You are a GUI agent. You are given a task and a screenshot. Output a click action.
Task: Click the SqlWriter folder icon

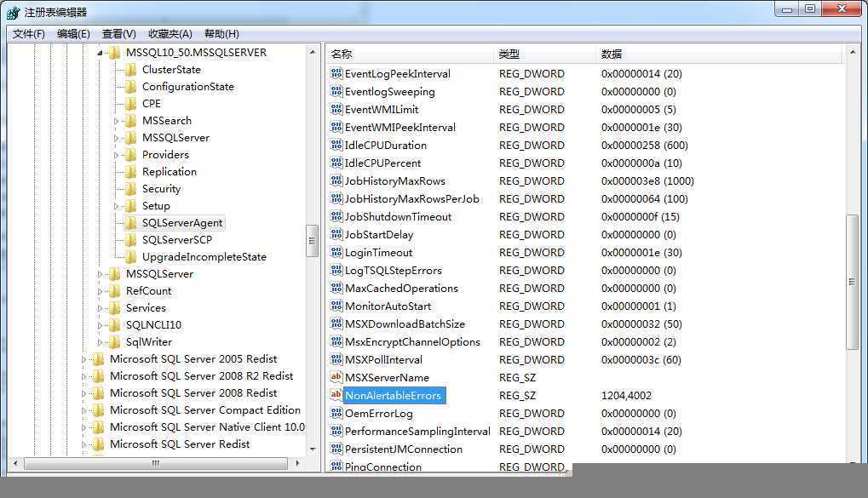click(x=115, y=342)
